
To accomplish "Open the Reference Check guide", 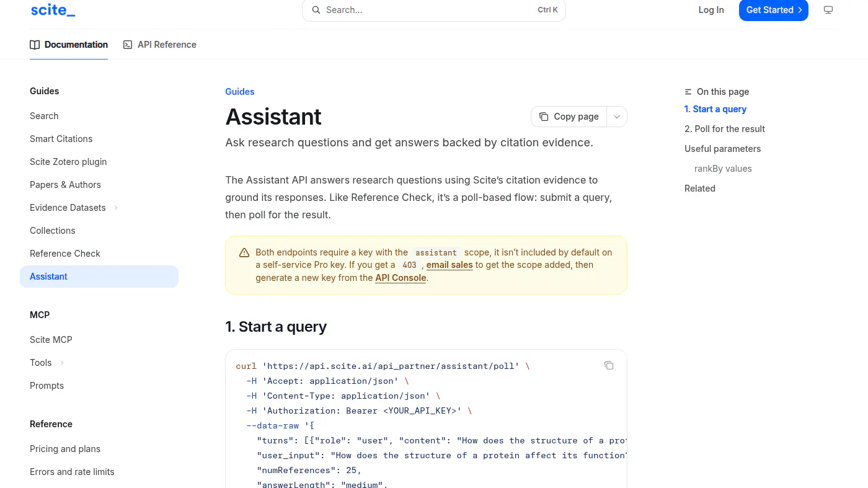I will pos(65,254).
